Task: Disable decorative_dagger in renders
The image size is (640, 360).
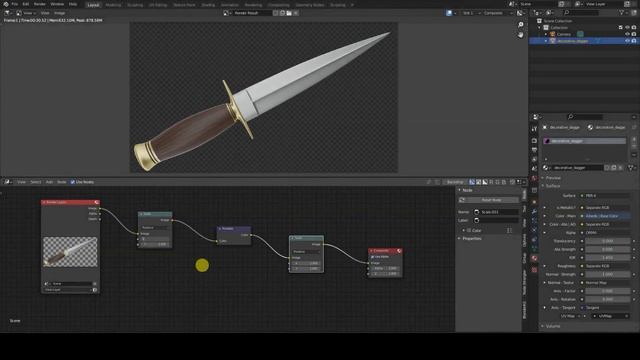Action: click(x=634, y=41)
